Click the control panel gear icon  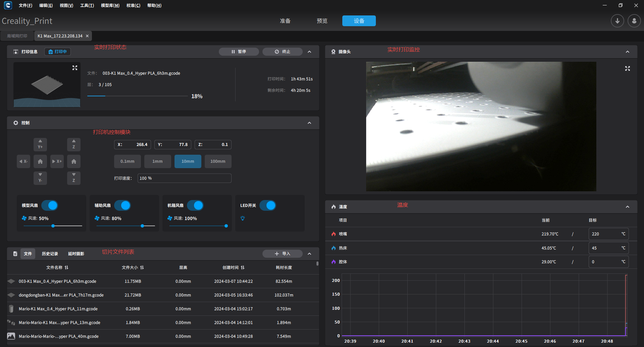pos(16,123)
